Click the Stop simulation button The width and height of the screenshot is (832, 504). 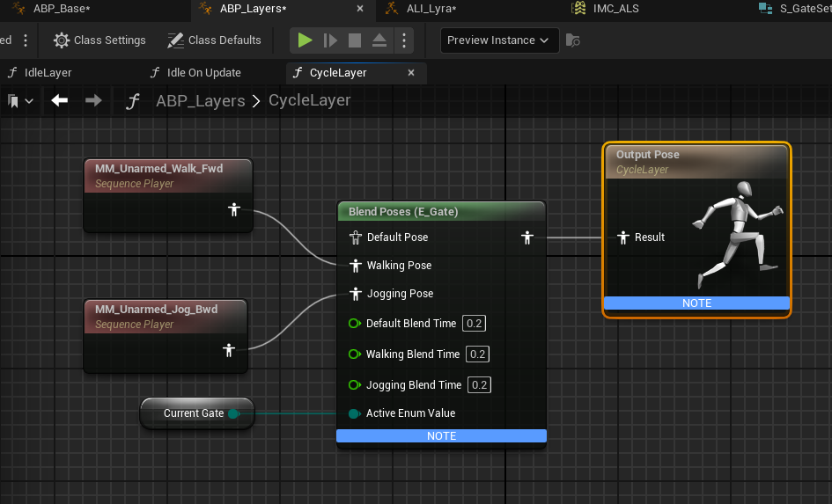[x=355, y=40]
